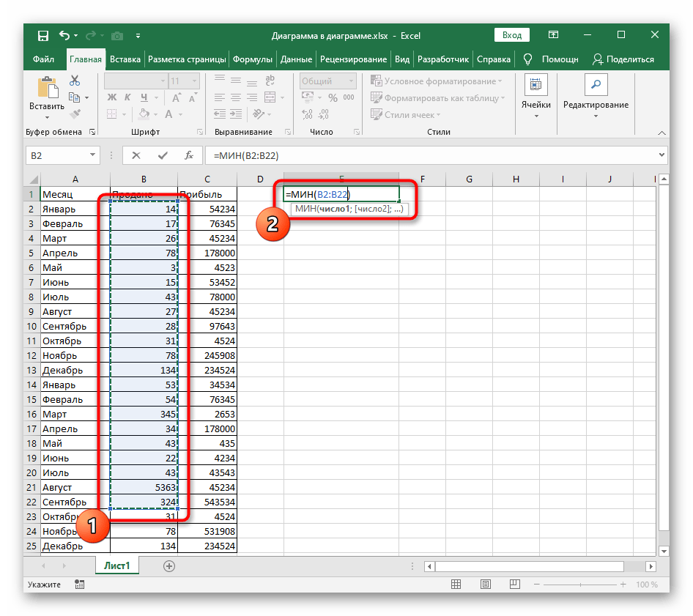Click the decrease font size icon
693x616 pixels.
coord(193,97)
